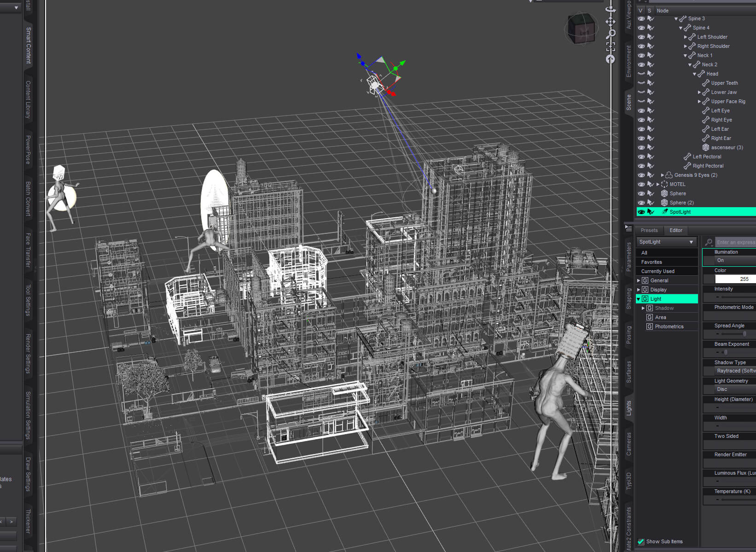Screen dimensions: 756x552
Task: Toggle visibility eye for Upper Teeth
Action: click(641, 83)
